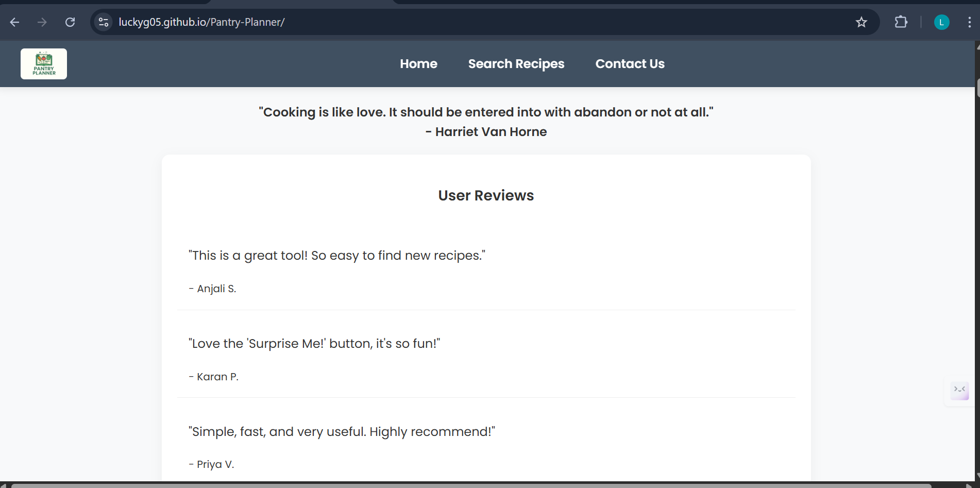The height and width of the screenshot is (488, 980).
Task: Open Chrome's three-dot menu
Action: (969, 22)
